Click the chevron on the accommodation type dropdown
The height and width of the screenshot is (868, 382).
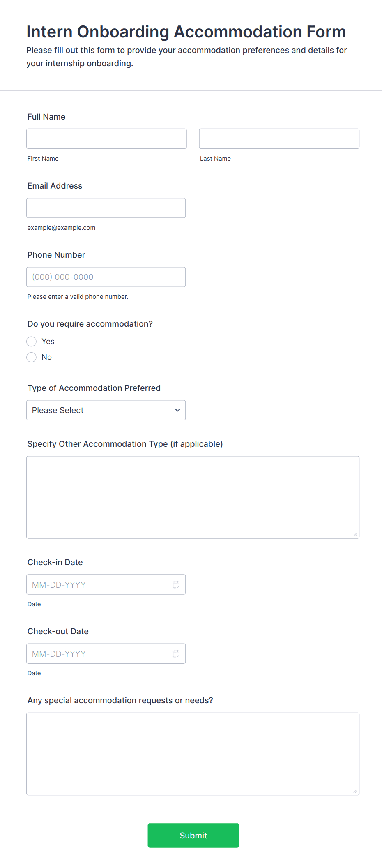[x=177, y=410]
